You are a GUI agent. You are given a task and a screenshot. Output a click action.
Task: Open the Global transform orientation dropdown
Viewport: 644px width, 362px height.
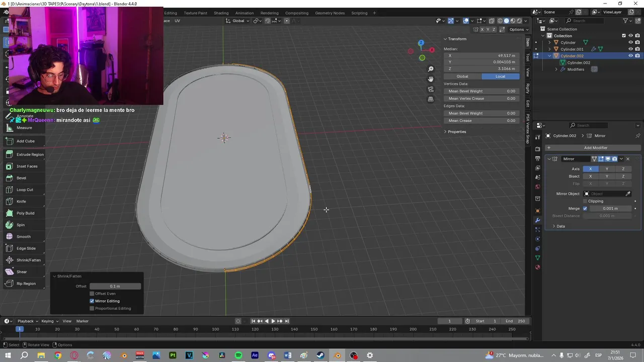(237, 21)
